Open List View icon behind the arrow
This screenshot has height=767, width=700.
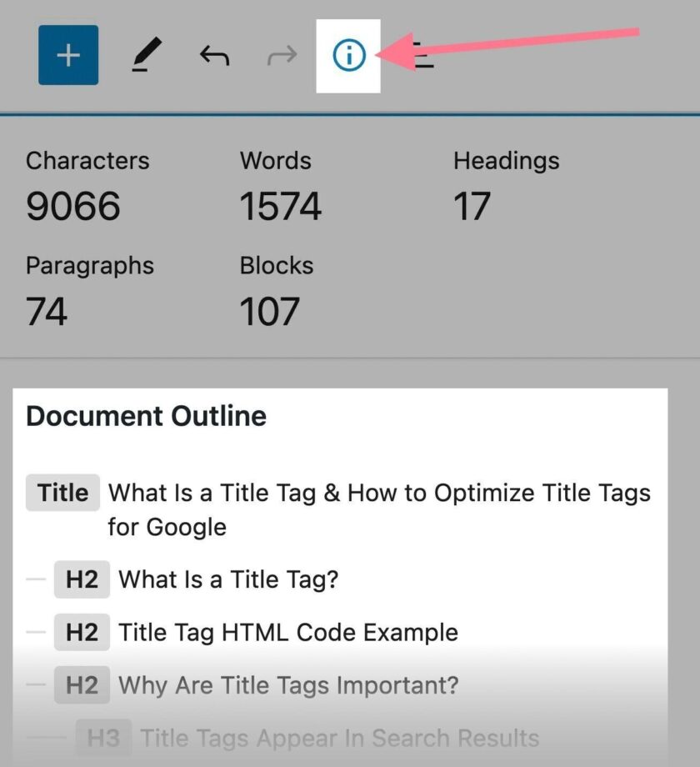click(425, 57)
